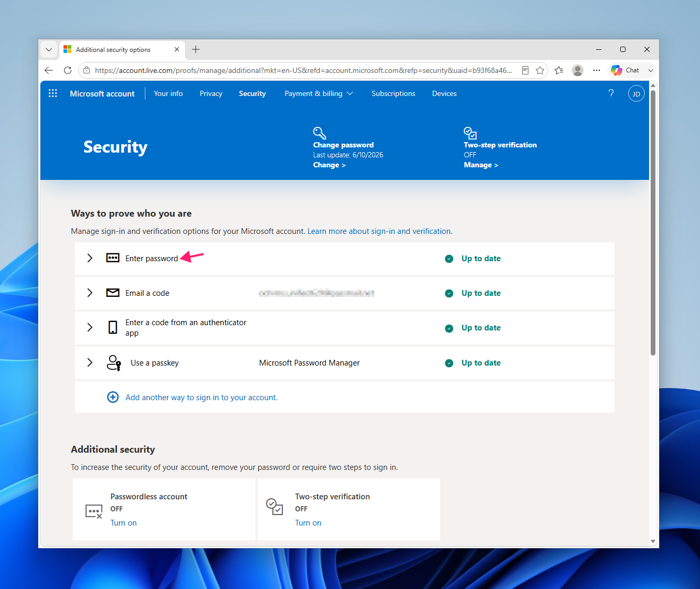Screen dimensions: 700x589
Task: Click the Two-step verification banner icon
Action: (470, 133)
